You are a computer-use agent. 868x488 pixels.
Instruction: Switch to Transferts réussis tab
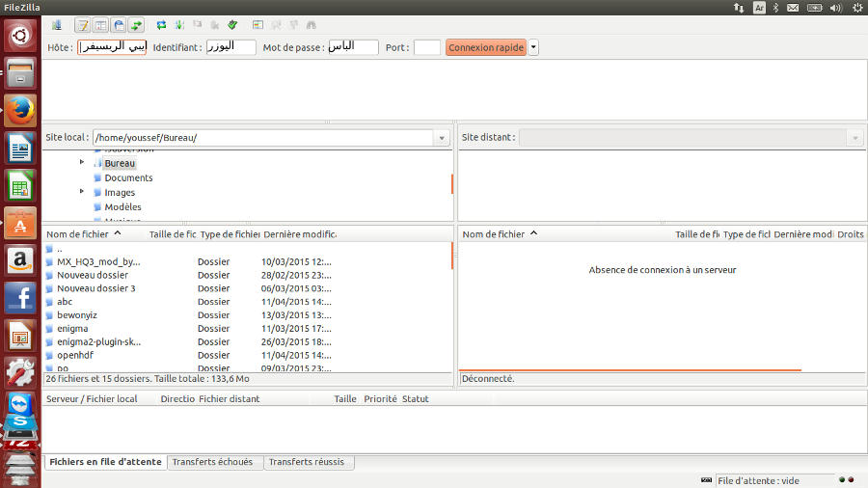307,462
